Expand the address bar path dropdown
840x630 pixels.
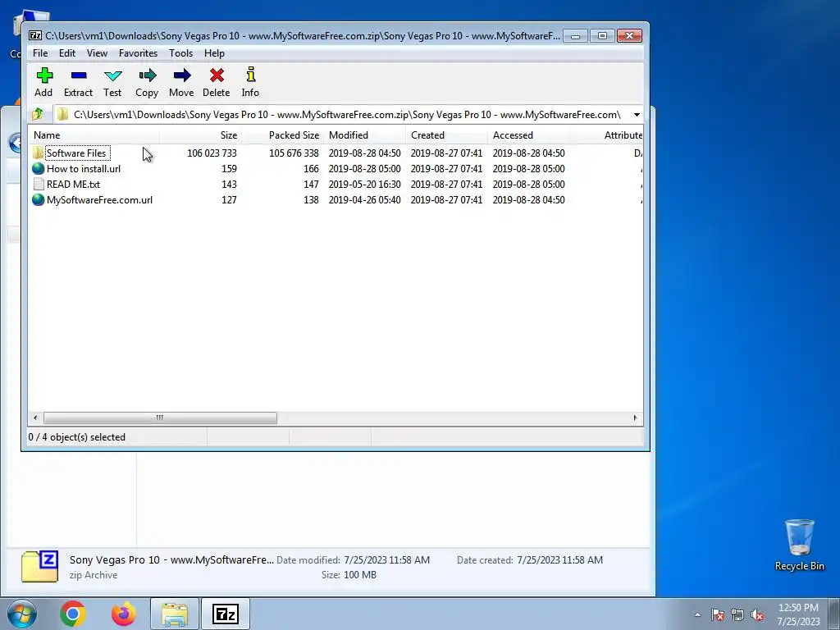coord(637,115)
